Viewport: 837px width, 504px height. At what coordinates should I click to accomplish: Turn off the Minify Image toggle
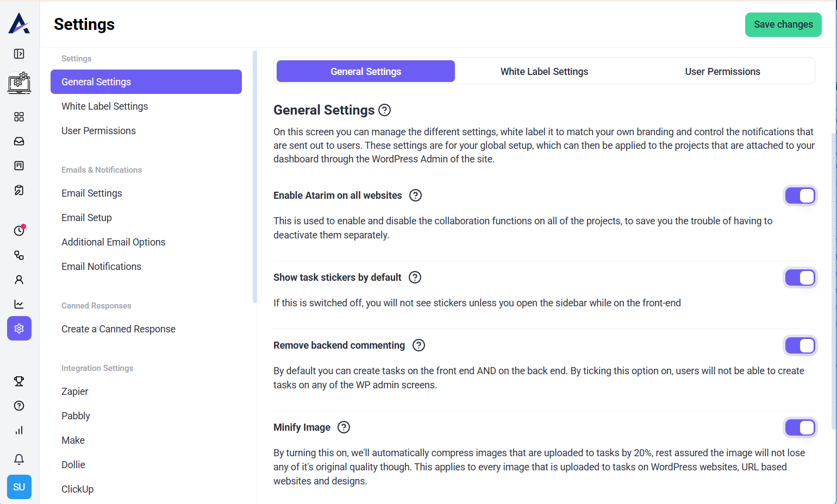(x=800, y=427)
